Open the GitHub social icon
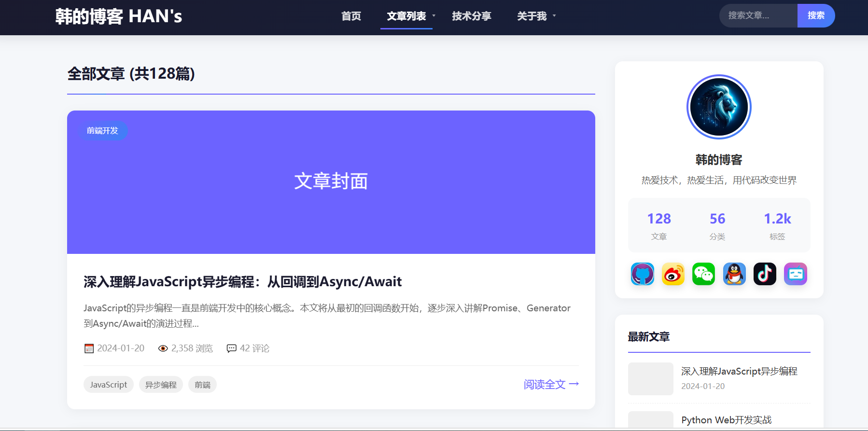The image size is (868, 431). [x=643, y=274]
